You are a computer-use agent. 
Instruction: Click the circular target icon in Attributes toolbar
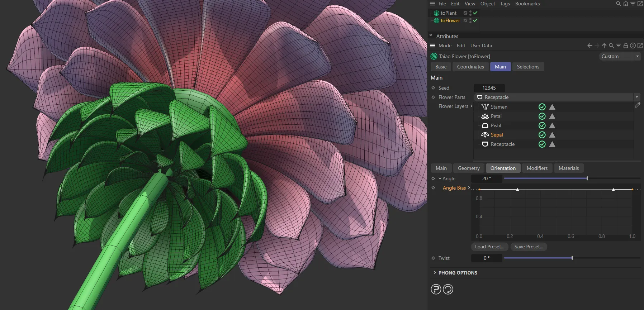[633, 46]
